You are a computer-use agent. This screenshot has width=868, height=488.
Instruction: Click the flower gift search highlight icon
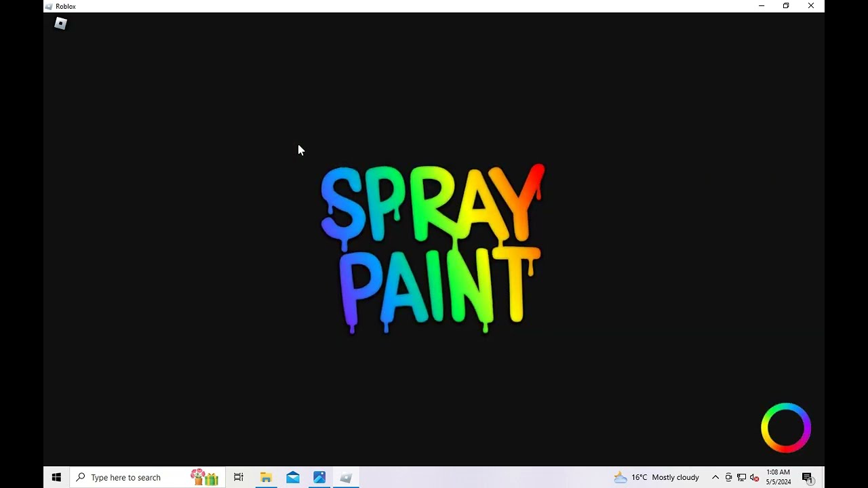pos(204,477)
